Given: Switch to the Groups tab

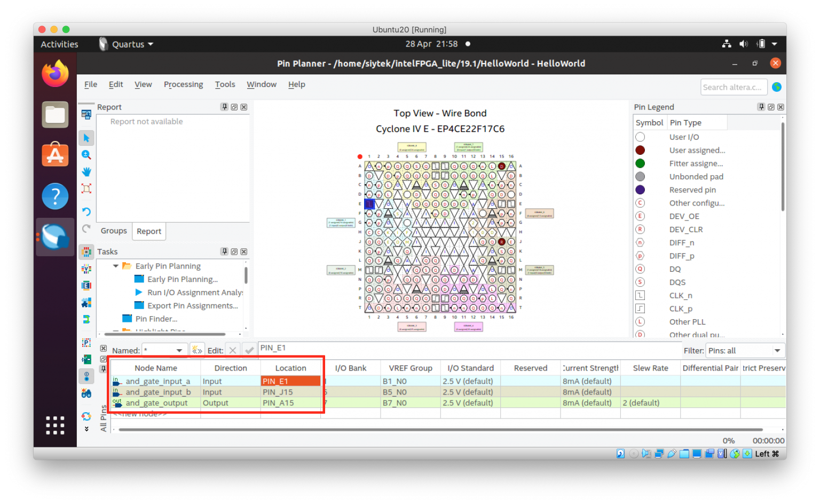Looking at the screenshot, I should pos(114,231).
